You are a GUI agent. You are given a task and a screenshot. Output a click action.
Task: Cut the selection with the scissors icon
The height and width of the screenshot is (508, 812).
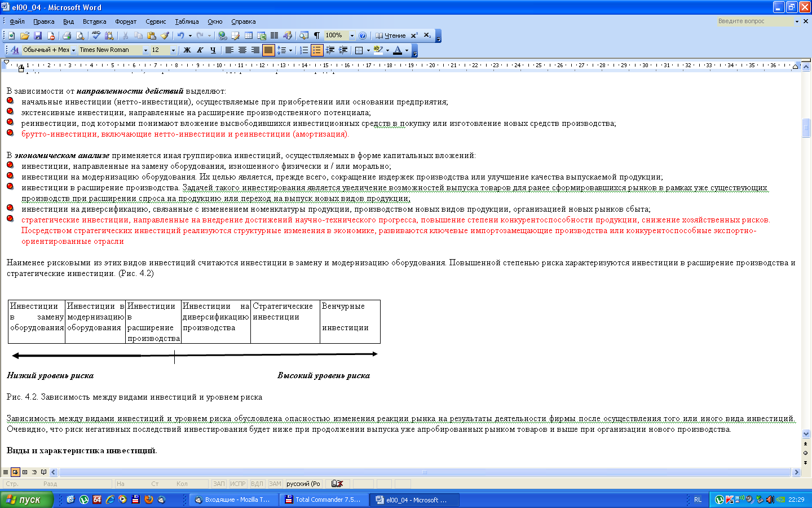[125, 36]
